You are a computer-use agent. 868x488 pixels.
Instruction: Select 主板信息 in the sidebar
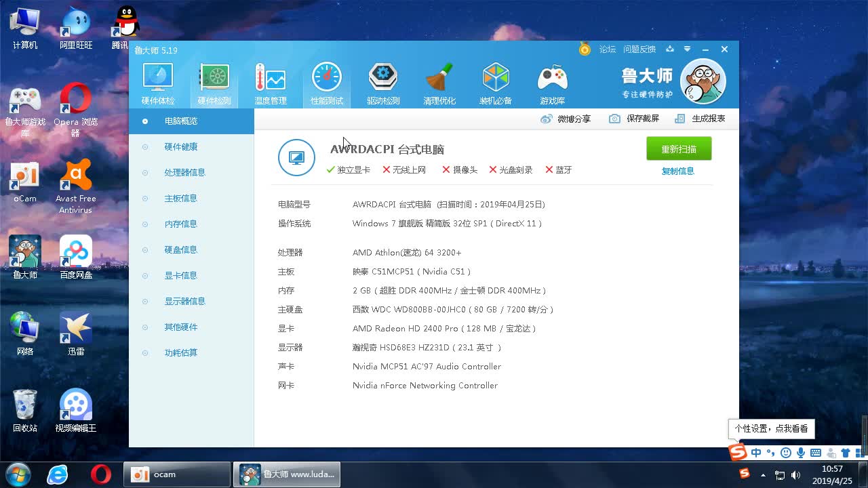tap(191, 199)
